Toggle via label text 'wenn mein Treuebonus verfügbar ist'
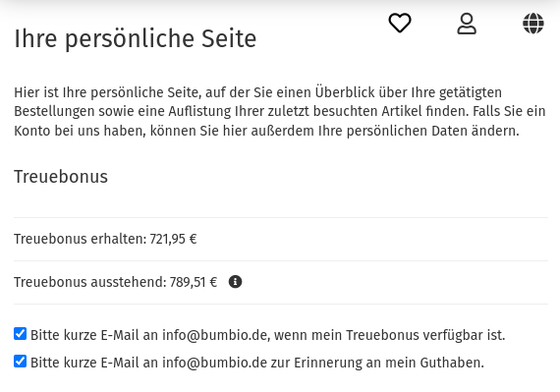Screen dimensions: 560x392 pyautogui.click(x=389, y=335)
